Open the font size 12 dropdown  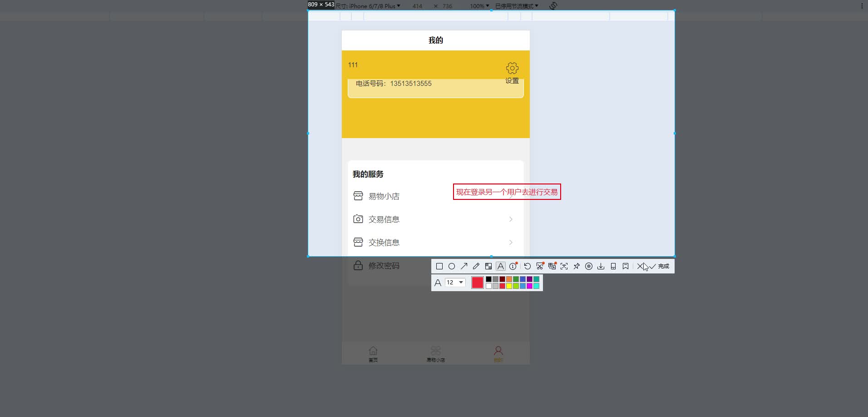coord(455,283)
